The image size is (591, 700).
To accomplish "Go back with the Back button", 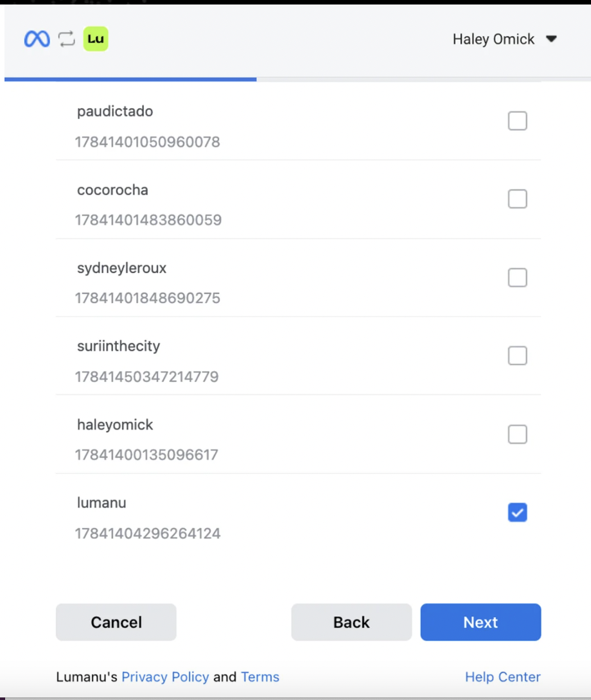I will (x=351, y=622).
